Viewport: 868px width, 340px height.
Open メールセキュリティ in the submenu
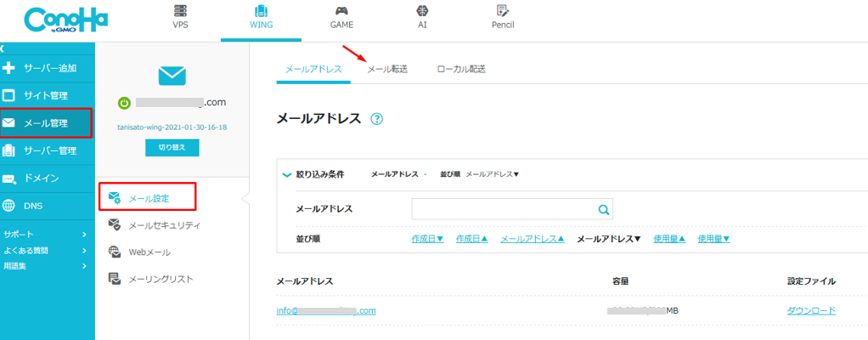(x=164, y=225)
